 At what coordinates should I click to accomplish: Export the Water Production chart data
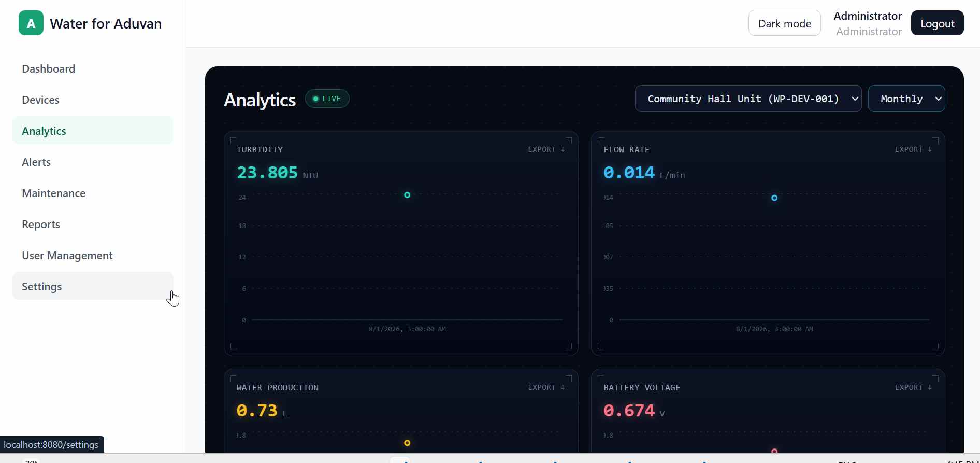pos(546,387)
